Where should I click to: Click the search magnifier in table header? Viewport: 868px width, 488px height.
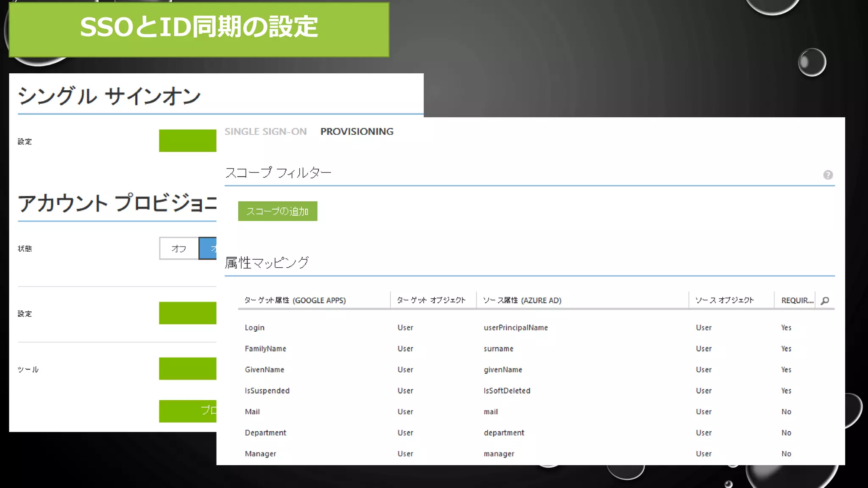825,301
